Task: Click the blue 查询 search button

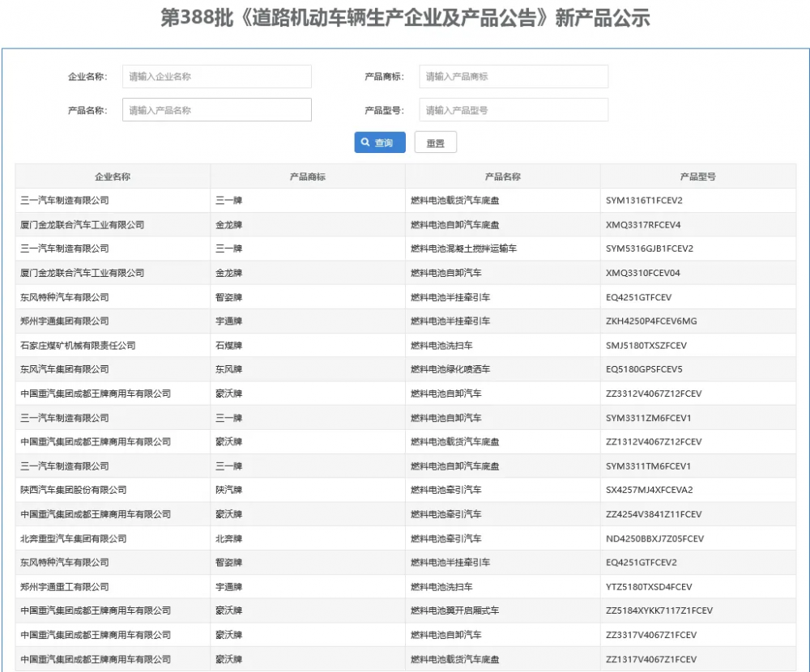Action: [x=380, y=142]
